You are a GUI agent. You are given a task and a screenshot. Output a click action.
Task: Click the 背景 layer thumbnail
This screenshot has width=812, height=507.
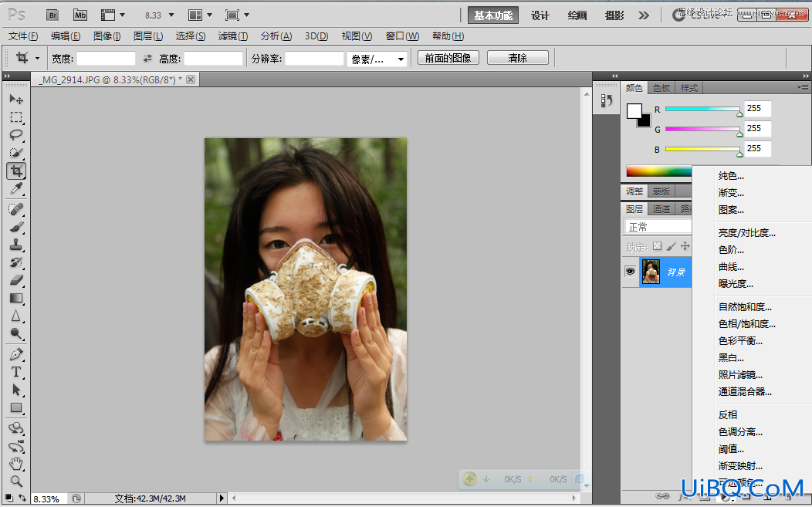651,272
